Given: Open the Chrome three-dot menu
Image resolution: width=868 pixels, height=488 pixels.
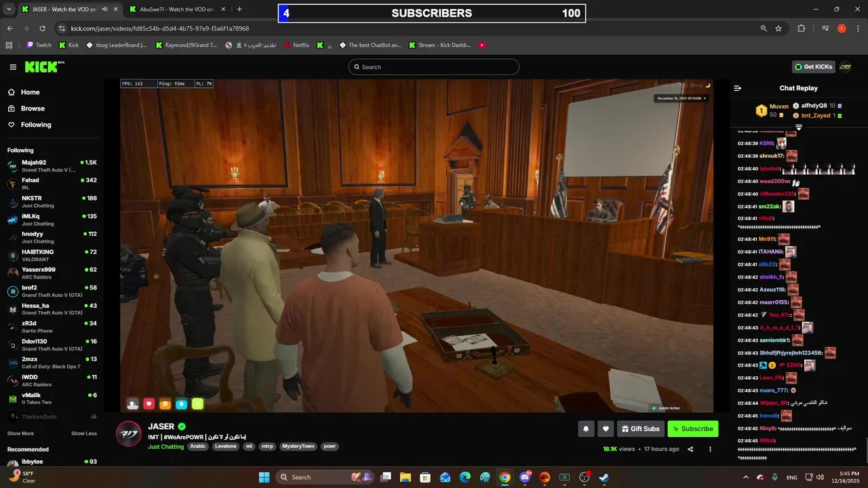Looking at the screenshot, I should tap(858, 28).
